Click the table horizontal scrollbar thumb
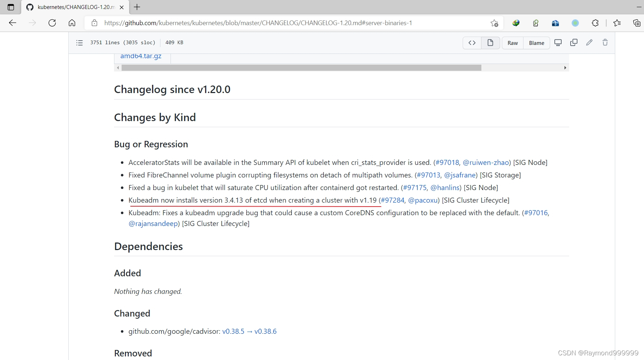This screenshot has height=360, width=644. coord(301,68)
